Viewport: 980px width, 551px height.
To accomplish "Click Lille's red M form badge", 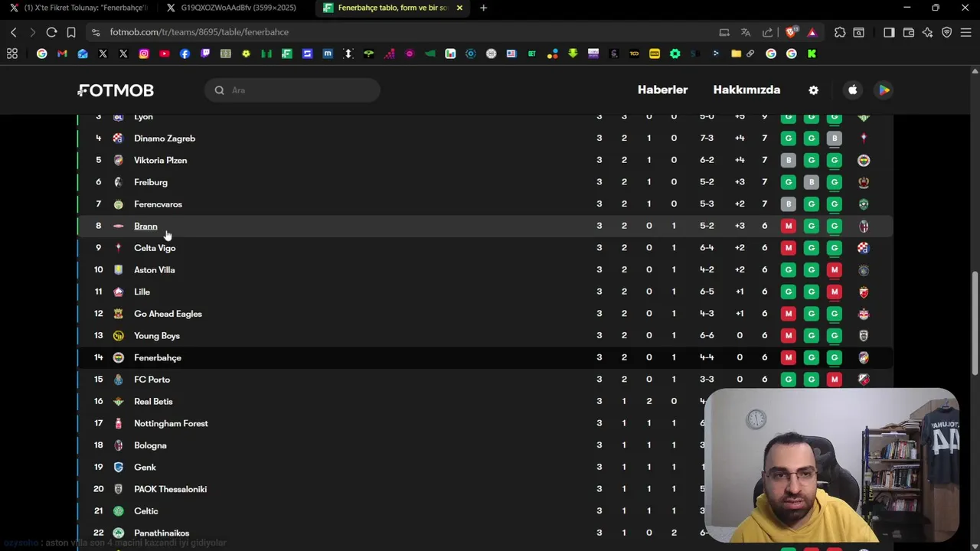I will point(835,292).
